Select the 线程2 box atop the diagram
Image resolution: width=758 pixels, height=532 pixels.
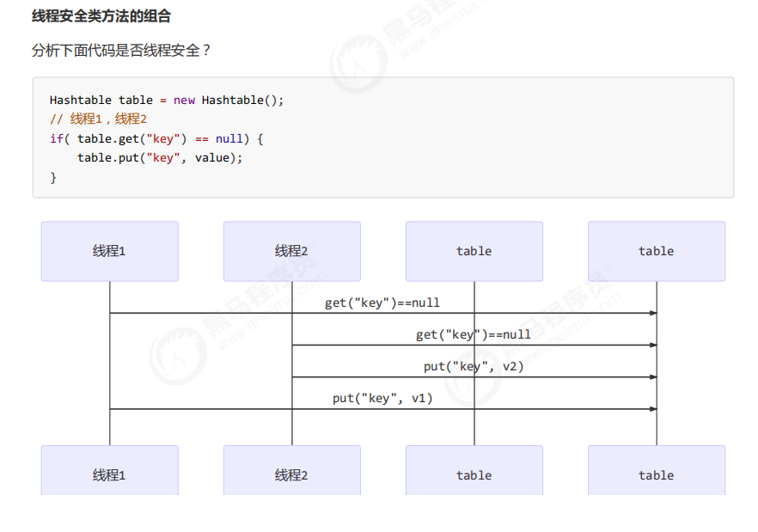click(x=291, y=251)
